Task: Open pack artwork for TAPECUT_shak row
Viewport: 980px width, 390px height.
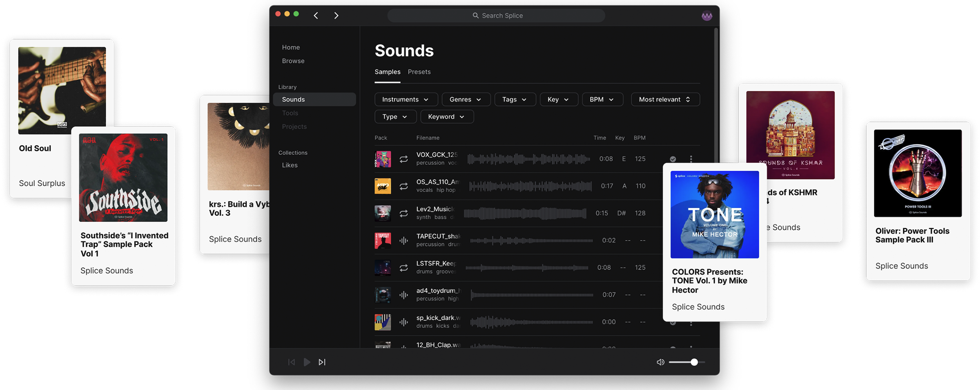Action: pos(383,240)
